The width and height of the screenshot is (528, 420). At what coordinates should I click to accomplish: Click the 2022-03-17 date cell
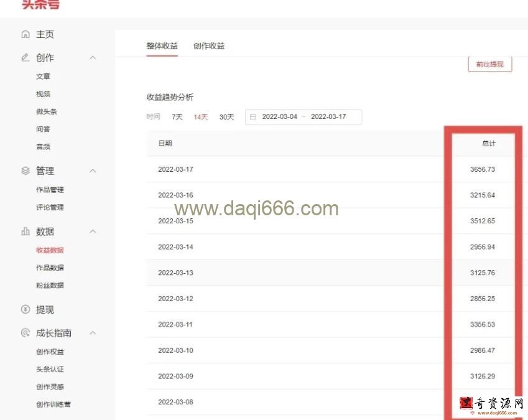click(175, 169)
